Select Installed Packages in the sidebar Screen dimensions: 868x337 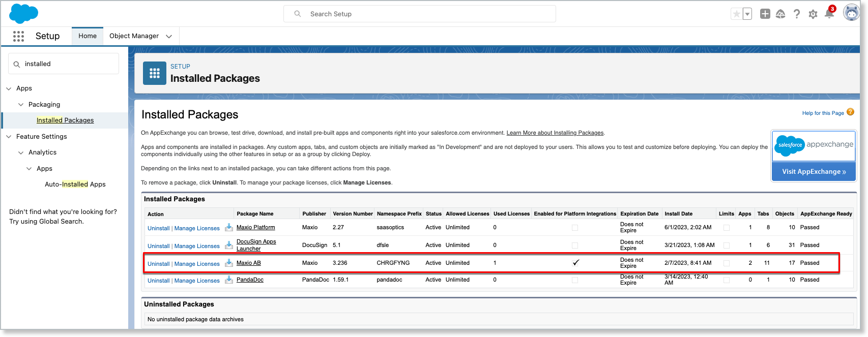pos(65,120)
